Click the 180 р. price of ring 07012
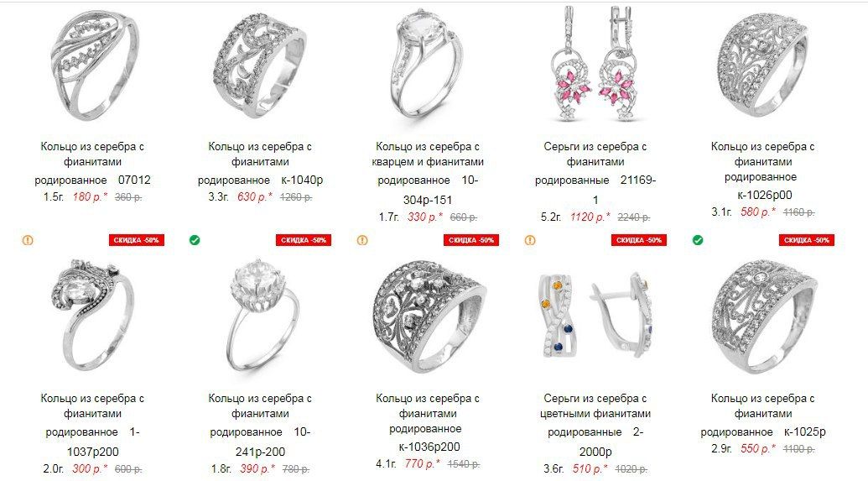 (x=90, y=196)
